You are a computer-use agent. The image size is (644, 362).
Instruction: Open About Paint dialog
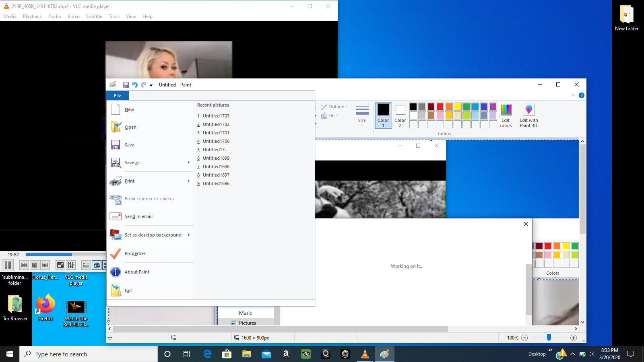[x=150, y=272]
